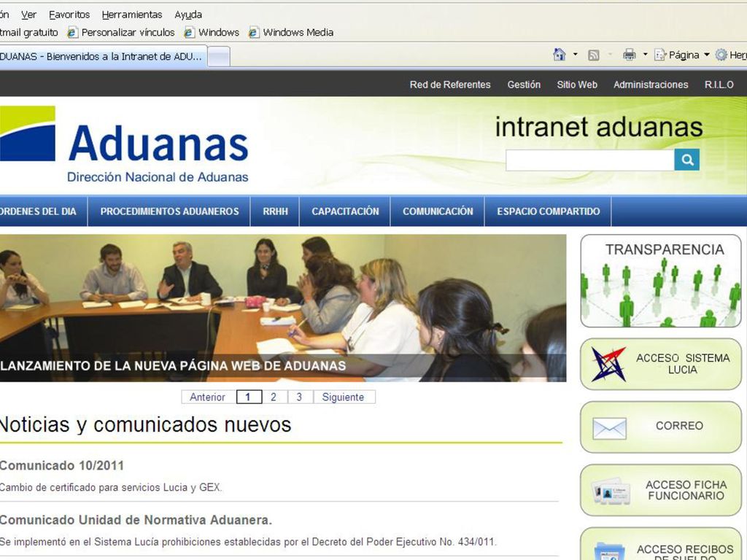747x560 pixels.
Task: Click the Windows Media page icon
Action: [x=254, y=32]
